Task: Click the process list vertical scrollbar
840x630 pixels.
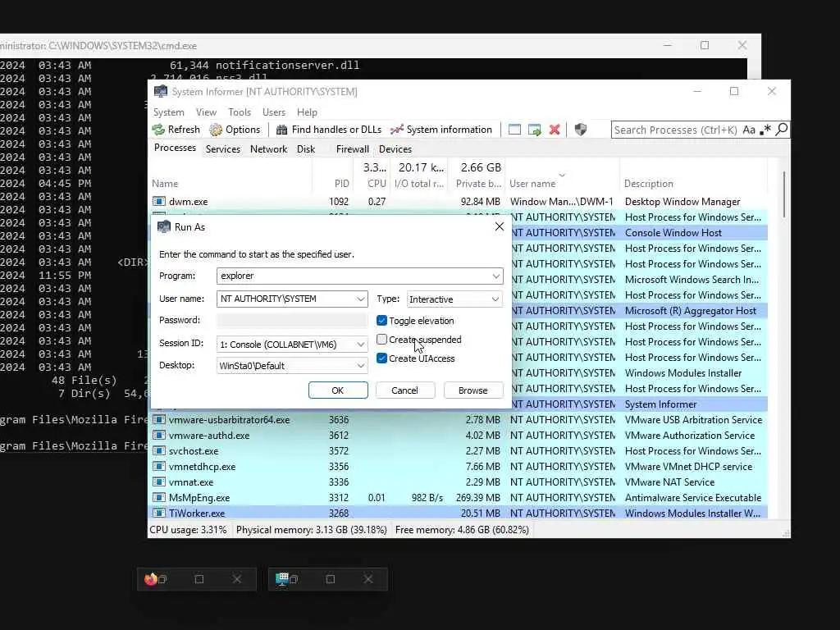Action: point(784,194)
